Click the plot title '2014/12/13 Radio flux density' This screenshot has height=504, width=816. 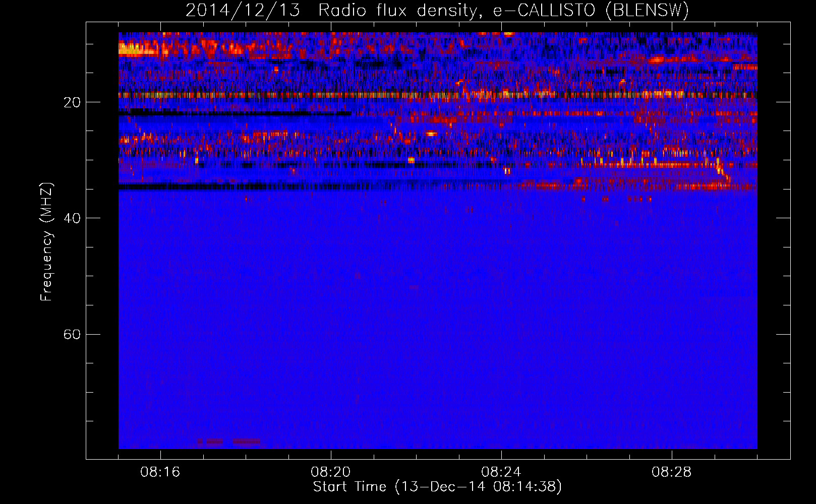[x=437, y=10]
